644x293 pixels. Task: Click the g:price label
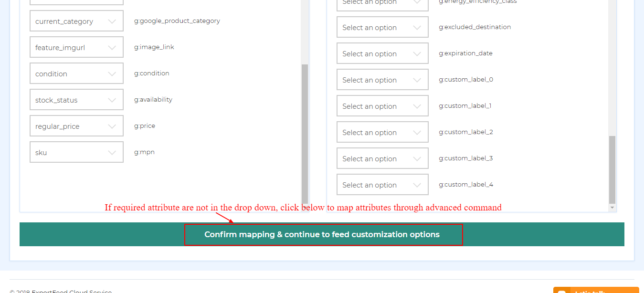(145, 126)
